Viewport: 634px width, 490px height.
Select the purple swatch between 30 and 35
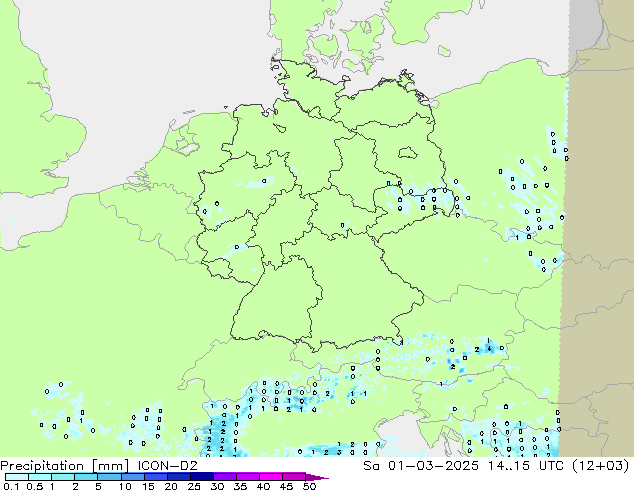(x=225, y=477)
